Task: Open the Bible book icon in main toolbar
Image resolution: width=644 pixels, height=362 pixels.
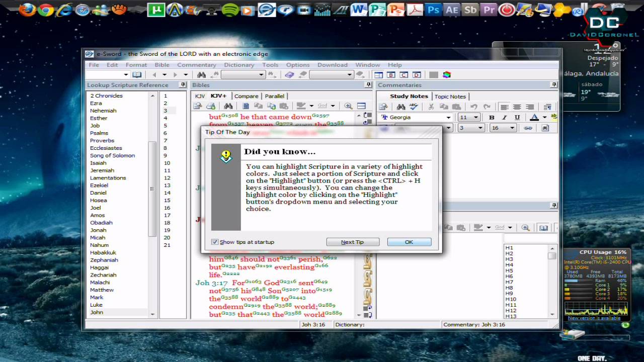Action: tap(137, 75)
